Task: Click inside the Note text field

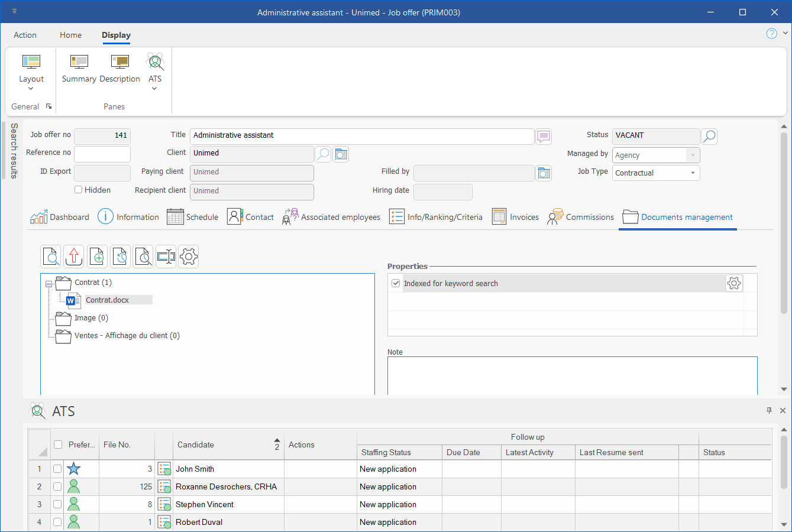Action: (x=571, y=375)
